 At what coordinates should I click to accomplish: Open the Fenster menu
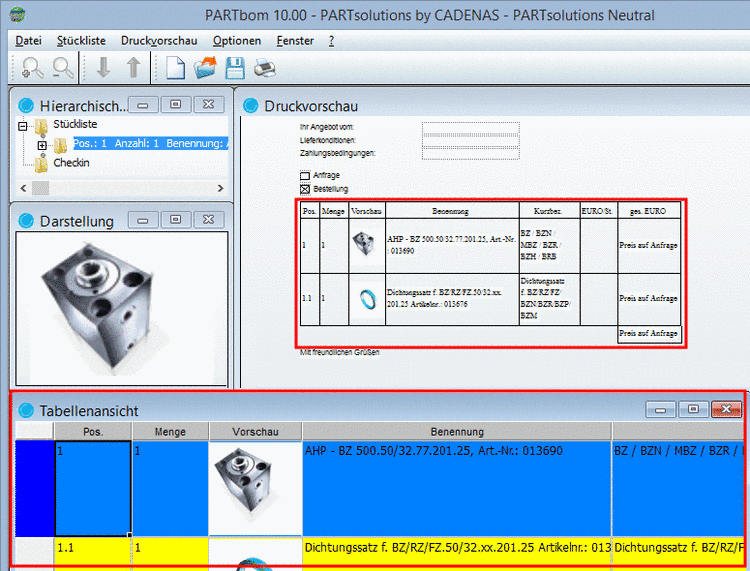(295, 41)
